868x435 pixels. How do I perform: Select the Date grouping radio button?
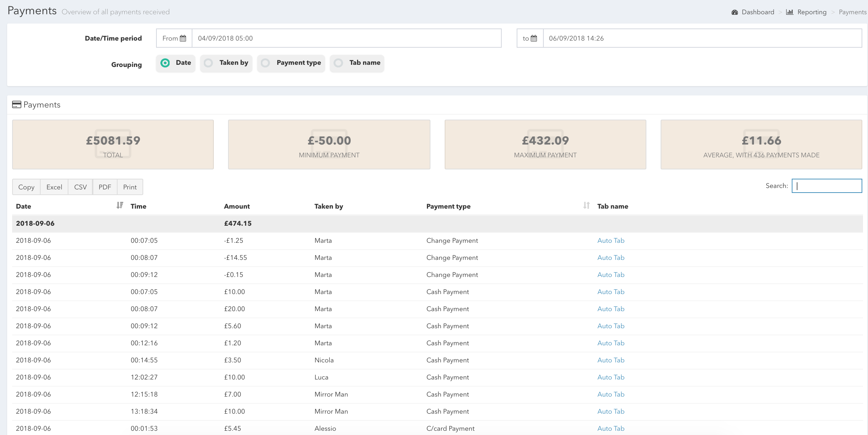point(165,63)
